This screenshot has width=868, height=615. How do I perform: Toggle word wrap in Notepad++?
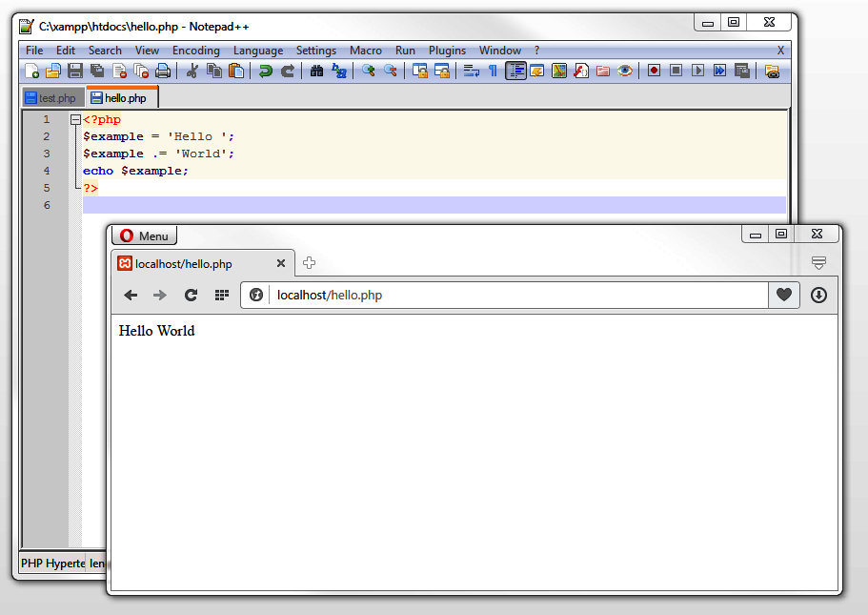pyautogui.click(x=471, y=70)
